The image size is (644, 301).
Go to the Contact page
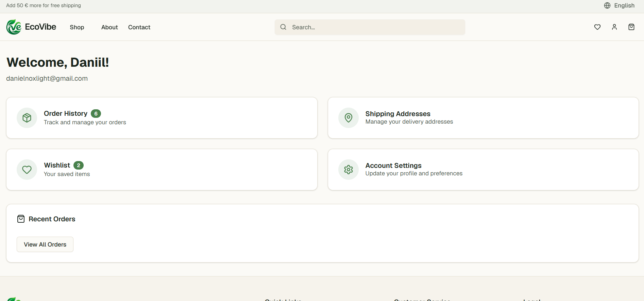[x=139, y=27]
